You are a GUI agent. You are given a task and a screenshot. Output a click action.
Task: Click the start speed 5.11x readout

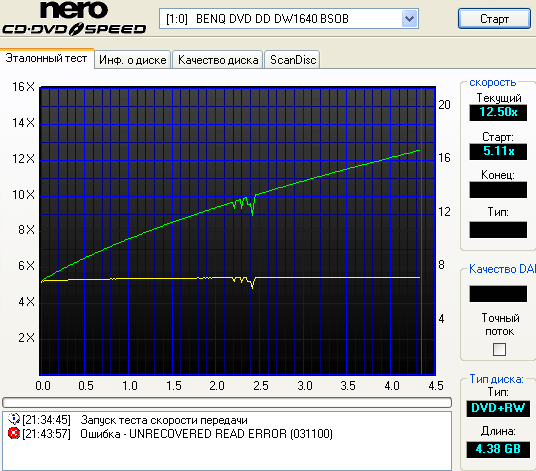498,151
